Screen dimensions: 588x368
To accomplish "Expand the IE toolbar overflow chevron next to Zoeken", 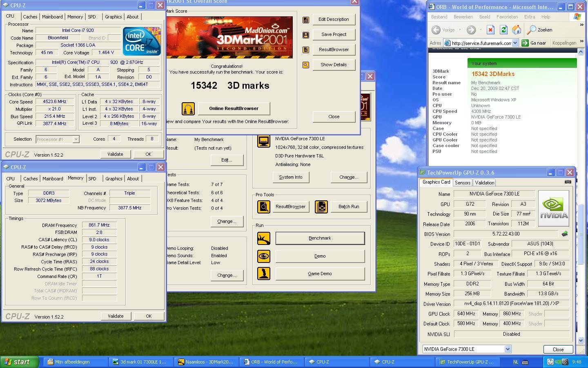I will click(582, 25).
